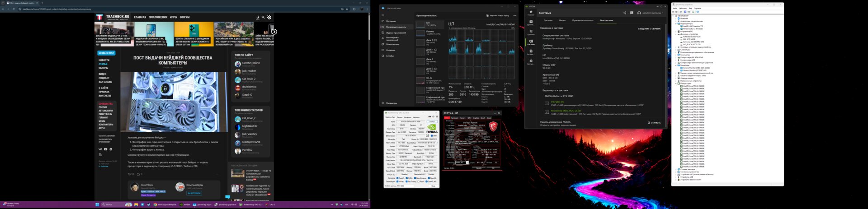The image size is (868, 209).
Task: Open the user profile icon on Trashbox
Action: (269, 18)
